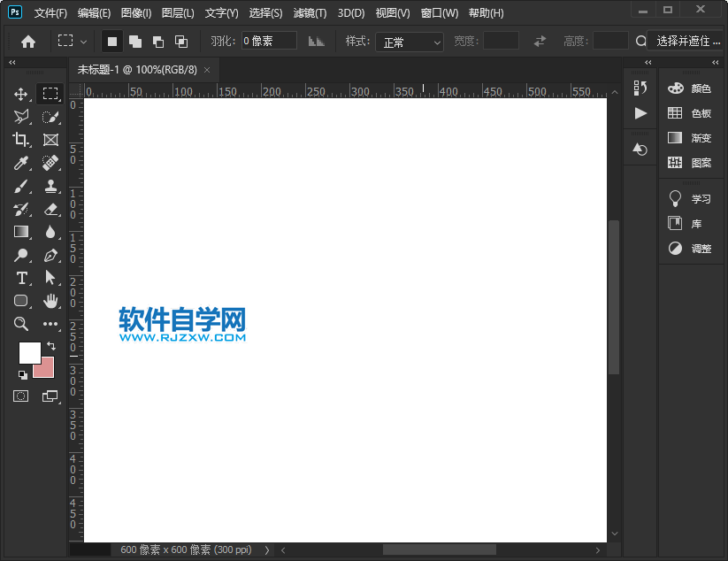This screenshot has width=728, height=561.
Task: Select the Brush tool
Action: [x=20, y=186]
